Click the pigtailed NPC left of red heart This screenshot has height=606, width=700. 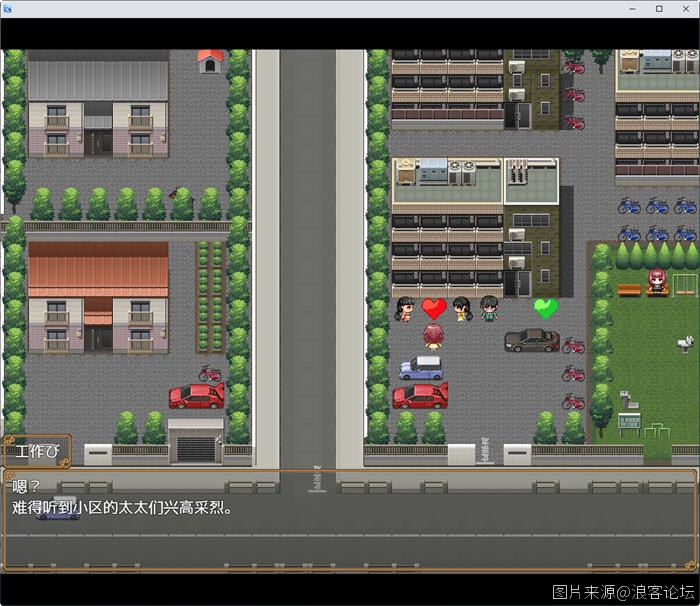point(405,309)
